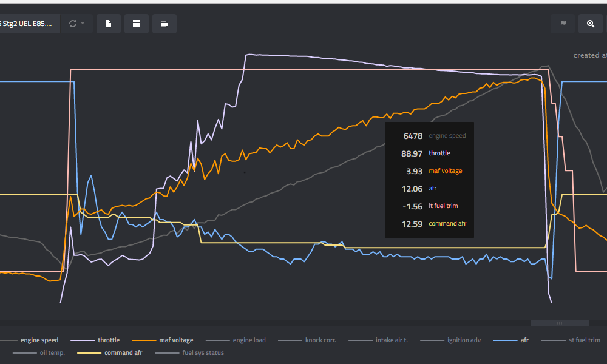Enable the engine load series
Screen dimensions: 607x364
click(249, 340)
